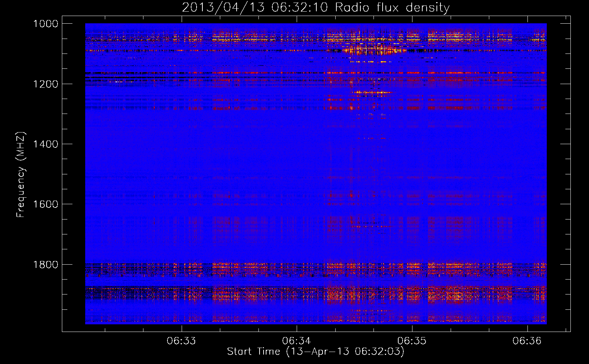This screenshot has height=364, width=589.
Task: Click the 'Frequency (MHZ)' y-axis label
Action: pos(21,175)
